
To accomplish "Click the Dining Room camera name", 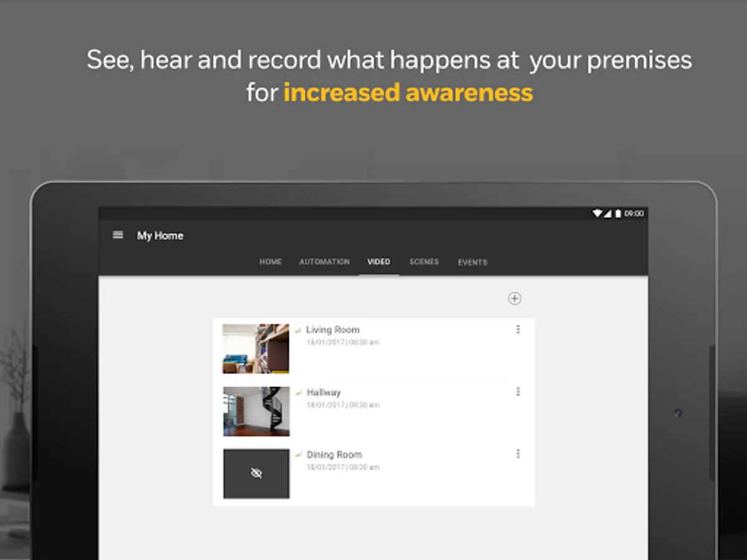I will coord(334,454).
